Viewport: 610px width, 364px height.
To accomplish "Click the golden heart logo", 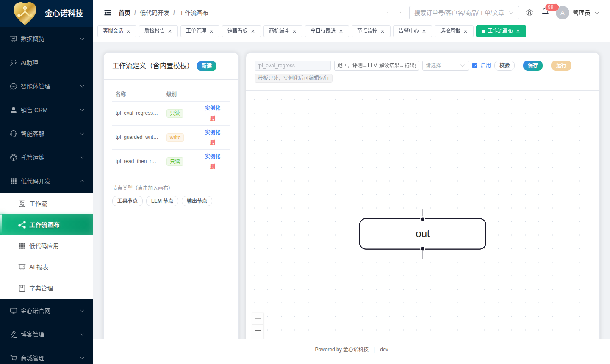I will click(25, 13).
